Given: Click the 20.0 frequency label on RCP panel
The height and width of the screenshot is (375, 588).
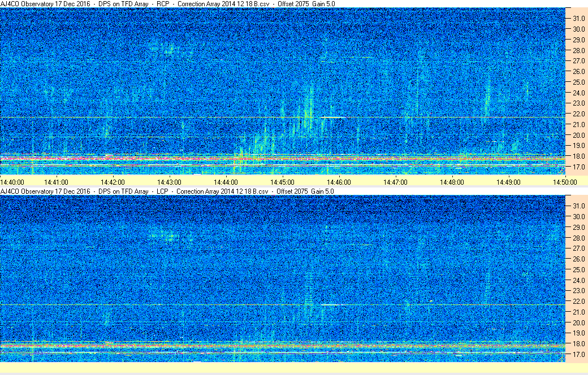Looking at the screenshot, I should (x=578, y=135).
